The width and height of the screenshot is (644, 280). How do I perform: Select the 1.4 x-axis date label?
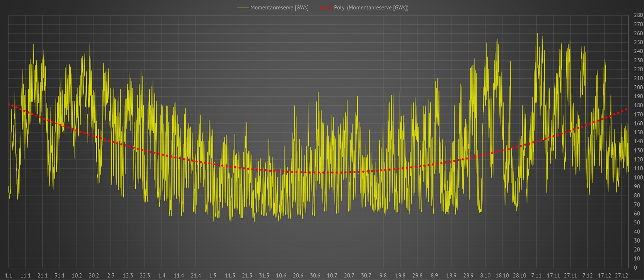coord(162,275)
